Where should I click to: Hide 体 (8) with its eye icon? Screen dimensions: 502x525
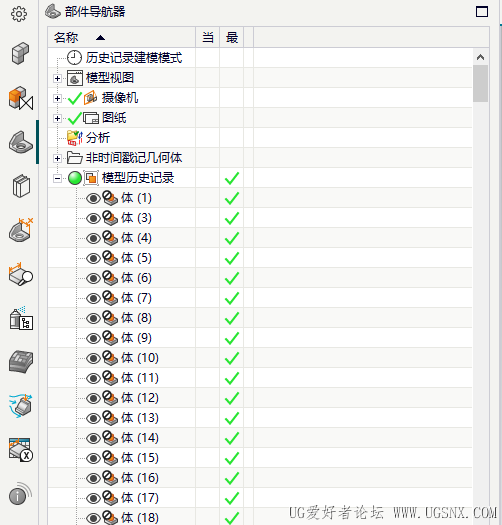(x=93, y=318)
